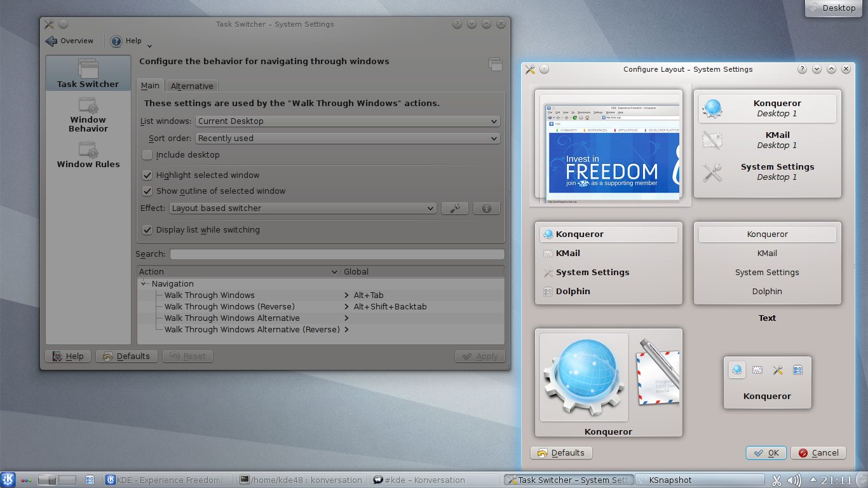Switch to the konversation terminal taskbar entry
Screen dimensions: 868x488
300,480
